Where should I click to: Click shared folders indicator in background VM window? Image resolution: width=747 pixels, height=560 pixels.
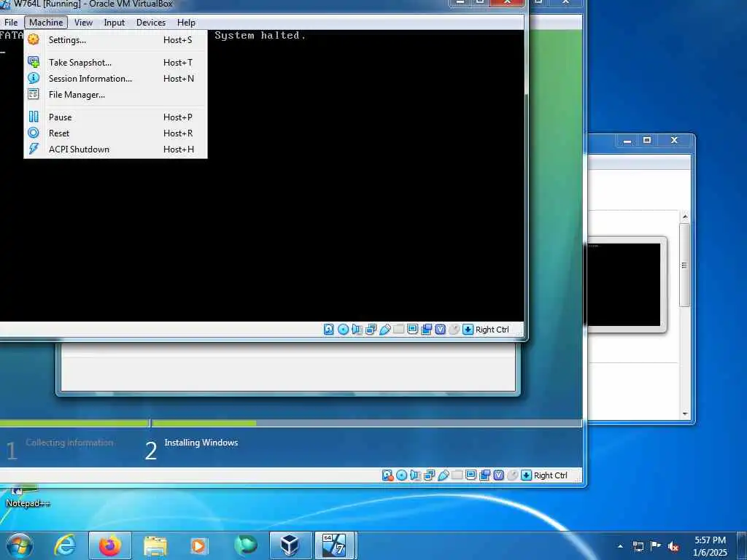pos(457,475)
